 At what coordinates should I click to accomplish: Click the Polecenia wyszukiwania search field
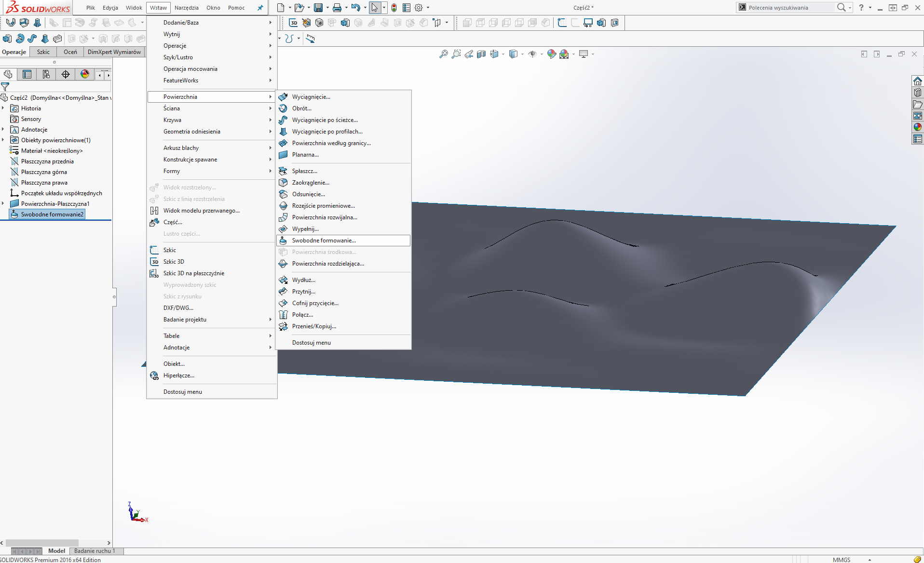coord(791,7)
